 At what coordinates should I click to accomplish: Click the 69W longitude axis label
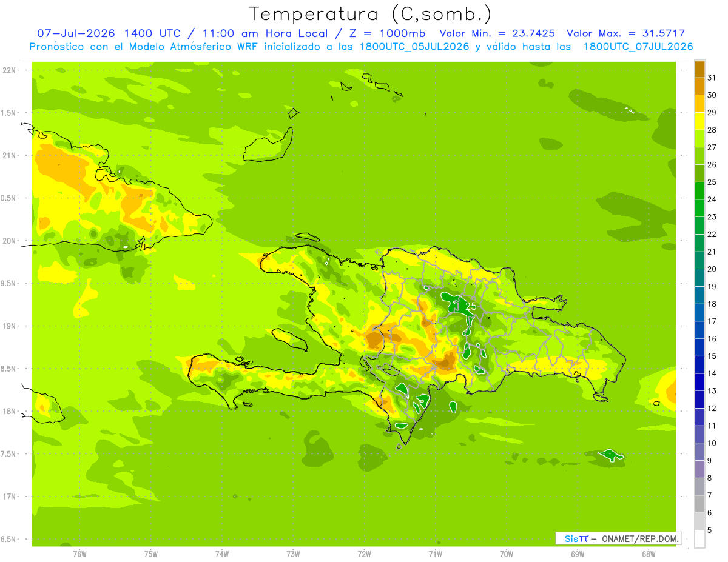click(578, 554)
